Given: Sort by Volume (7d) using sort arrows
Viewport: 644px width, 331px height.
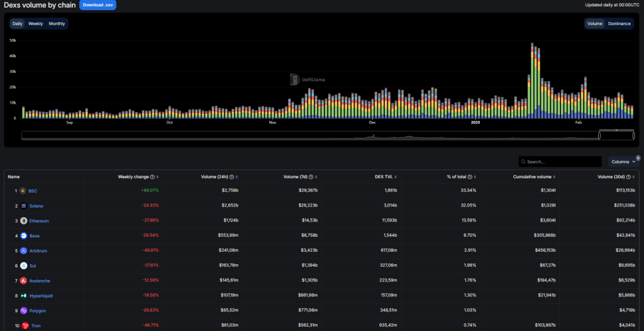Looking at the screenshot, I should point(316,177).
